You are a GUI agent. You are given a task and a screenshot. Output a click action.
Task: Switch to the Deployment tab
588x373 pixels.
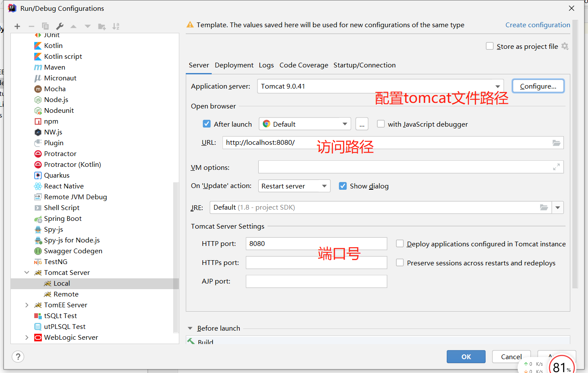(234, 65)
